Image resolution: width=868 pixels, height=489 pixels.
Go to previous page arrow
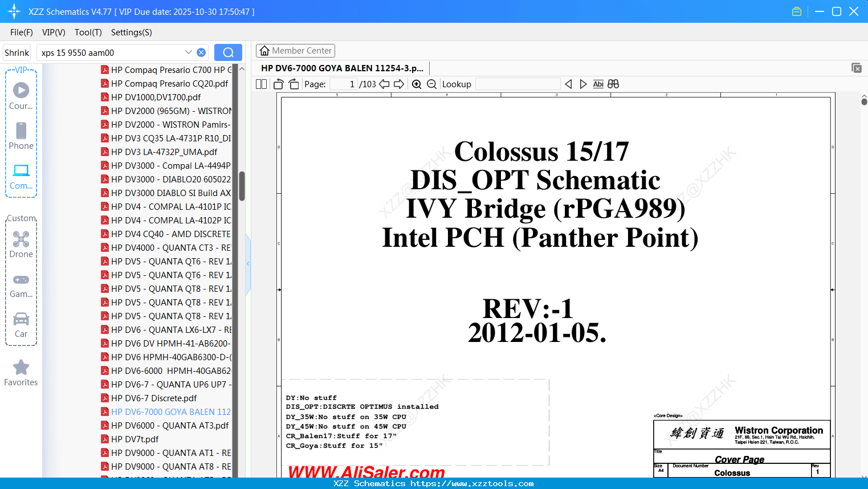tap(384, 84)
